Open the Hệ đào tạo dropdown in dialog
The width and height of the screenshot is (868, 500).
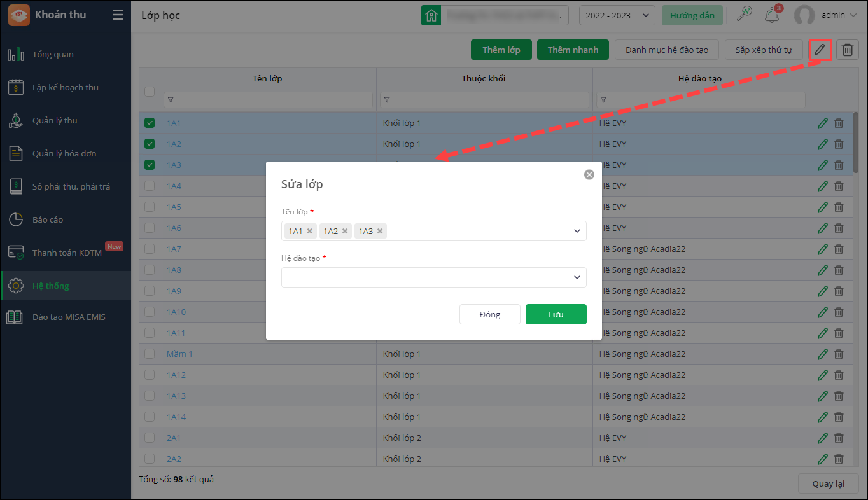434,277
